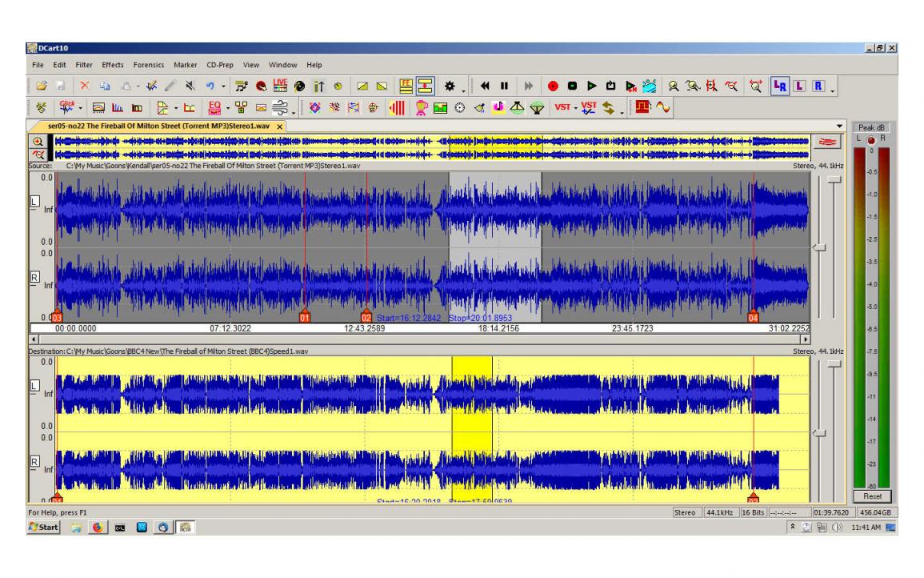Click the settings gear icon
Screen dimensions: 924x578
tap(450, 86)
